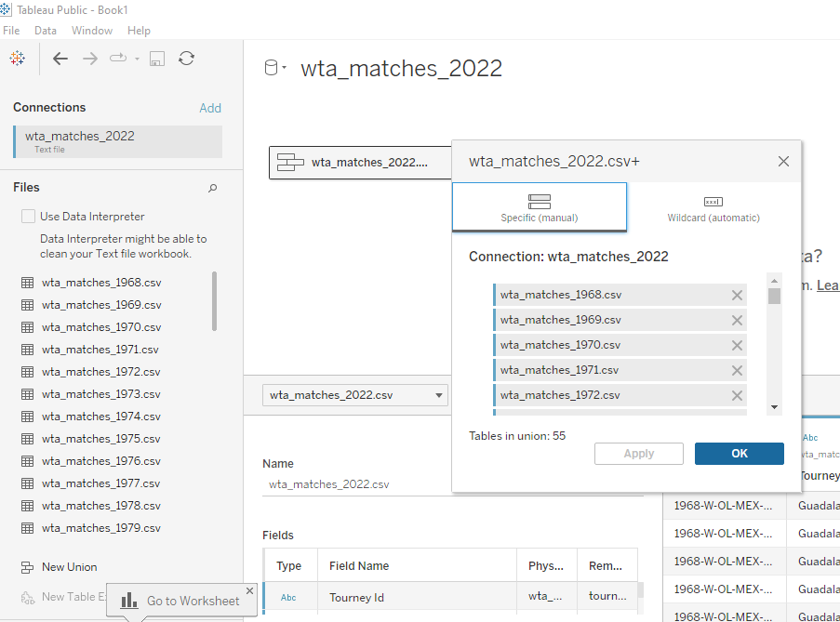Click the table icon for wta_matches_1979.csv
Image resolution: width=840 pixels, height=622 pixels.
click(27, 528)
